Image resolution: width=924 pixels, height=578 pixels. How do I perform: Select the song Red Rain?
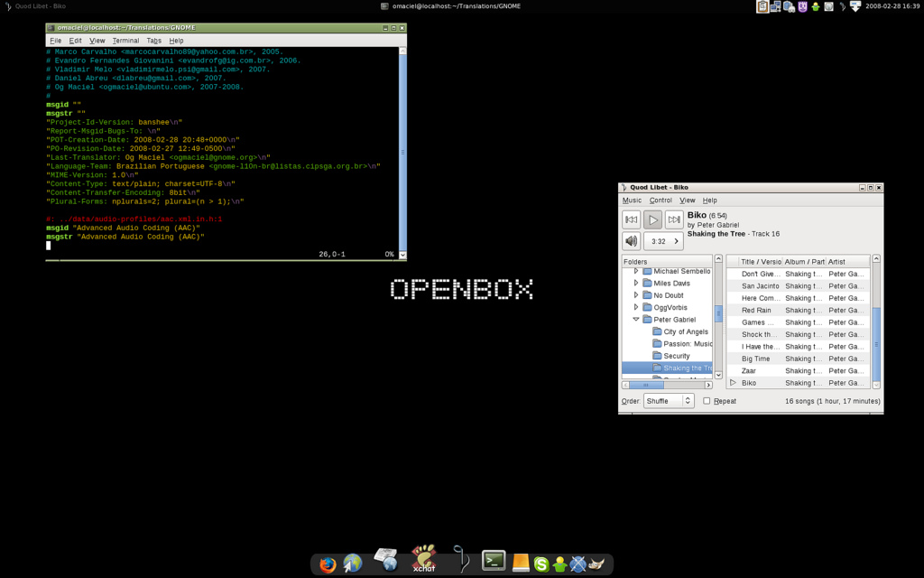756,310
